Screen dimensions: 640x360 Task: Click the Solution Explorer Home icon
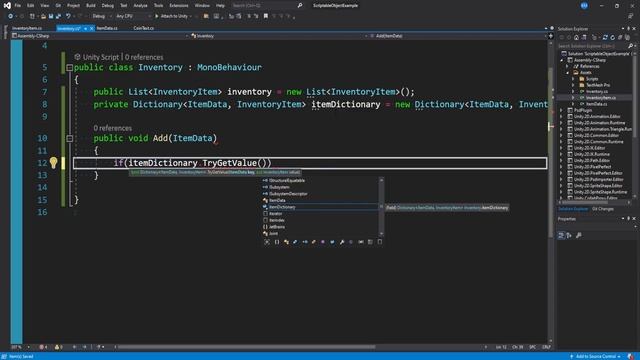click(x=576, y=37)
